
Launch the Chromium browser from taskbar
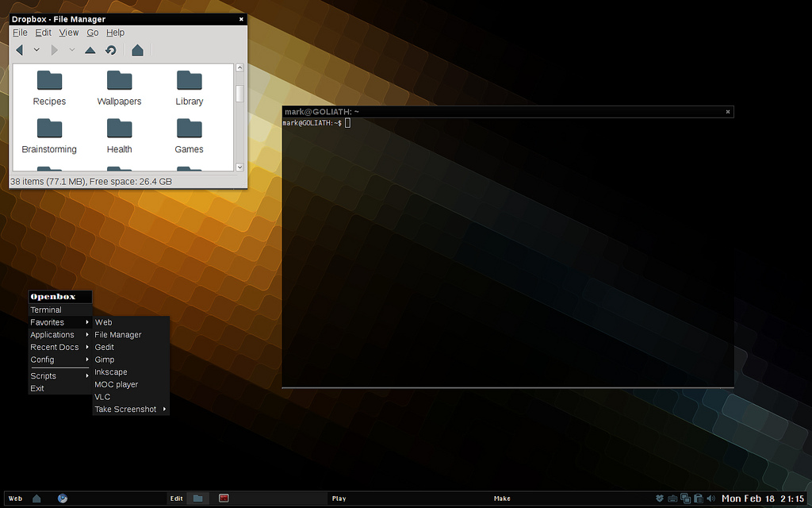(63, 498)
